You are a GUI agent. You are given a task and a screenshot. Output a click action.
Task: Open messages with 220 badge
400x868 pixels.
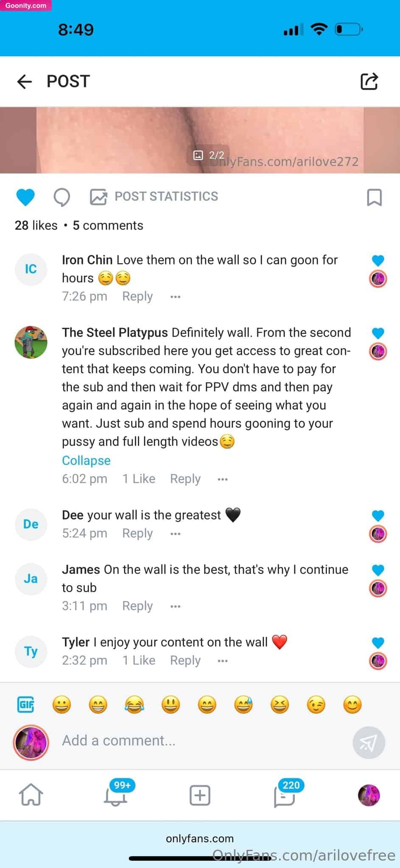click(285, 794)
